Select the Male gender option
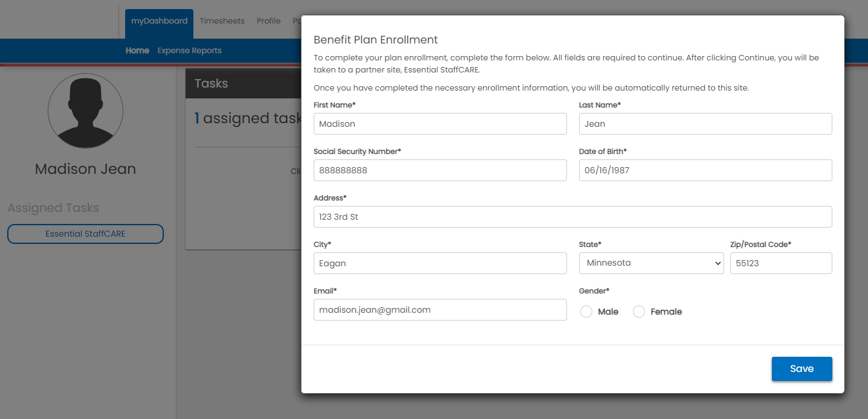This screenshot has height=419, width=868. pyautogui.click(x=586, y=312)
